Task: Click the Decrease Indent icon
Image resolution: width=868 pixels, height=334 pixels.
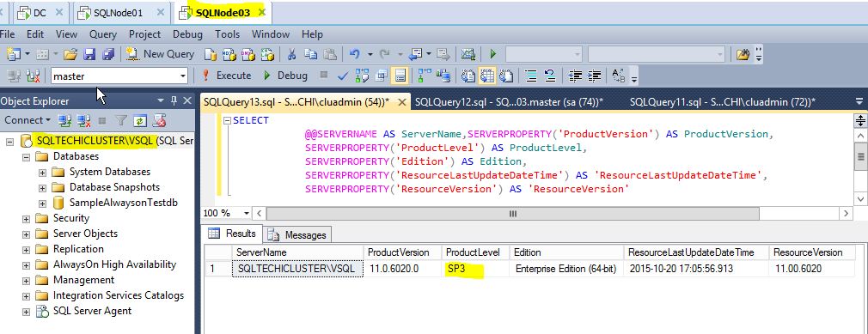Action: (x=575, y=76)
